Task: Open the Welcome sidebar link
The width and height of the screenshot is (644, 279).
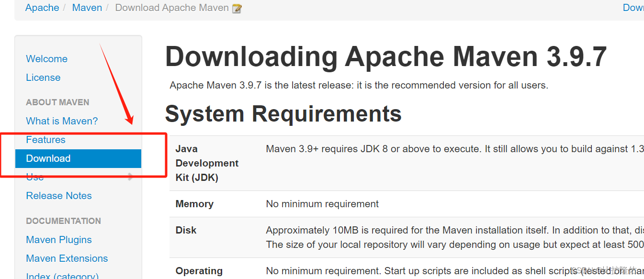Action: [x=47, y=59]
